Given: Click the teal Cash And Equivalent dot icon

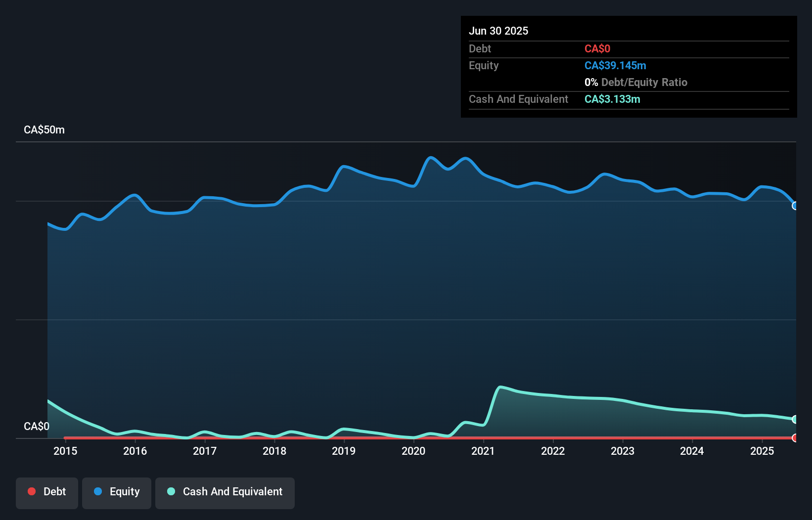Looking at the screenshot, I should [170, 491].
